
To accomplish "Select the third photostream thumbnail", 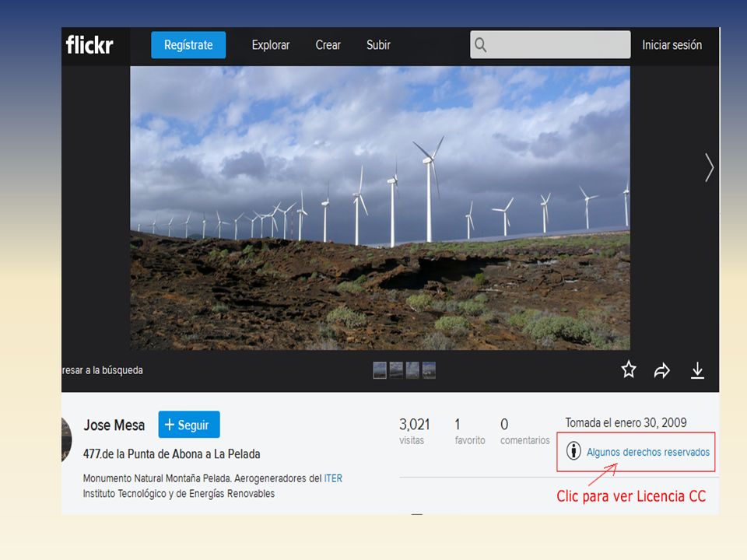I will (412, 370).
